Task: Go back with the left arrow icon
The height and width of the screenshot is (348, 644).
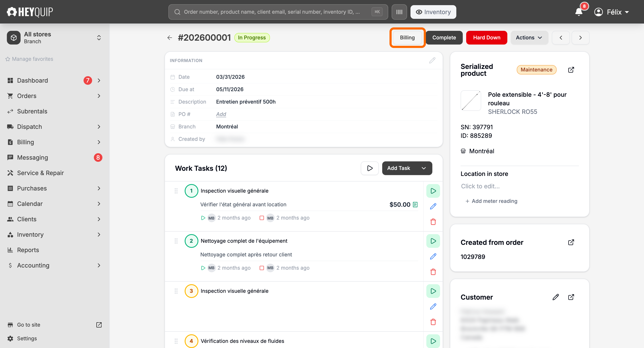Action: coord(170,38)
